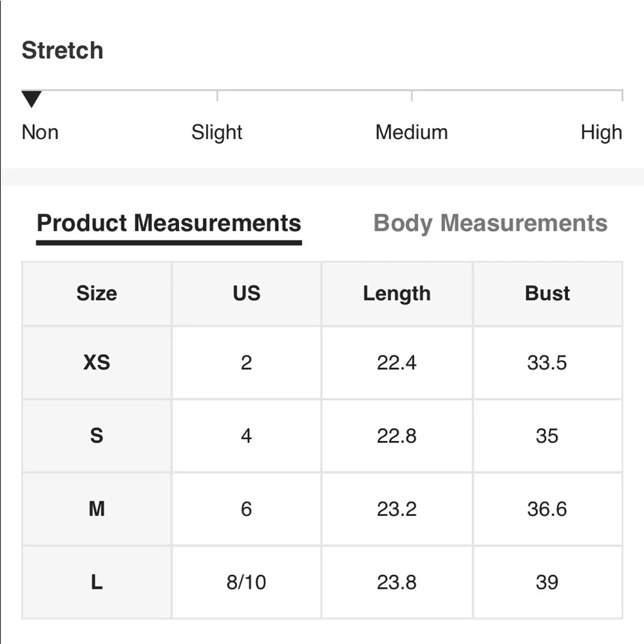Click the Slight stretch label
Image resolution: width=644 pixels, height=644 pixels.
[x=217, y=133]
